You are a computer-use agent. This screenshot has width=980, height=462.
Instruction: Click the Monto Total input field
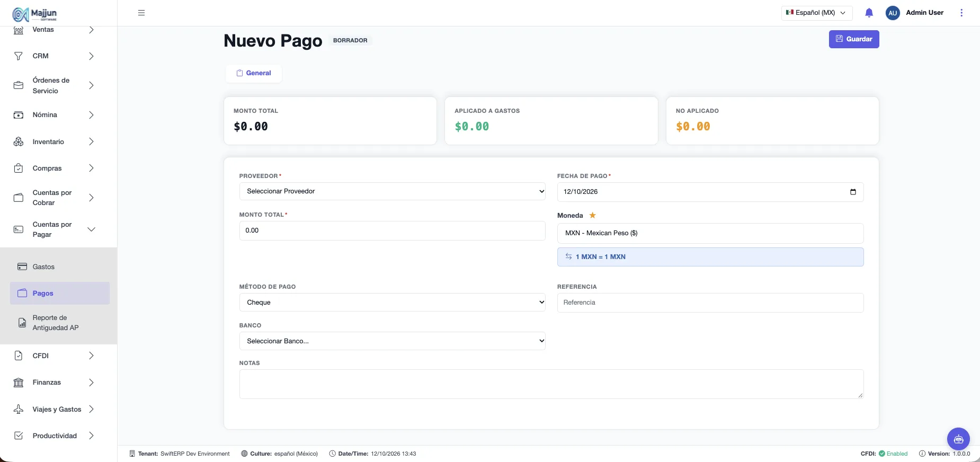pos(392,230)
